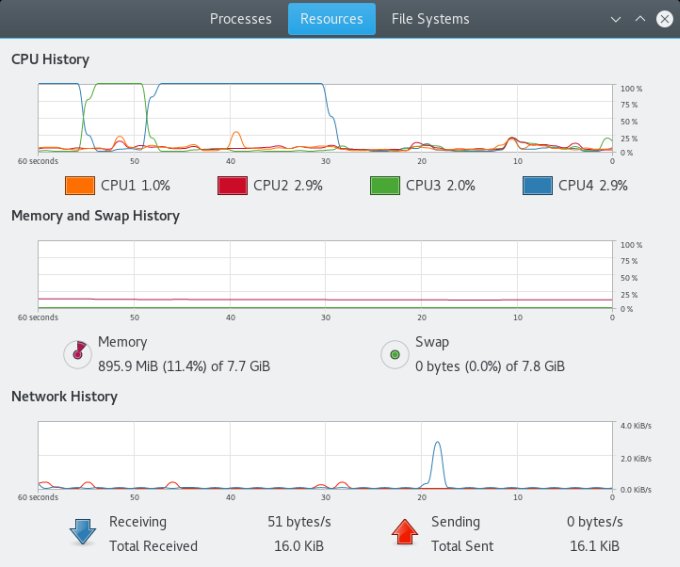
Task: Click the CPU History section heading
Action: tap(50, 59)
